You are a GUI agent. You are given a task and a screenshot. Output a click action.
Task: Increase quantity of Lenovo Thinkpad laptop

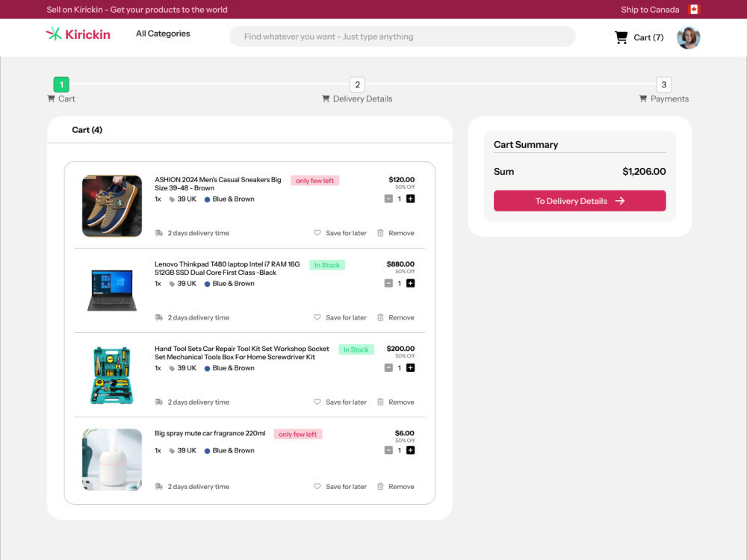410,283
